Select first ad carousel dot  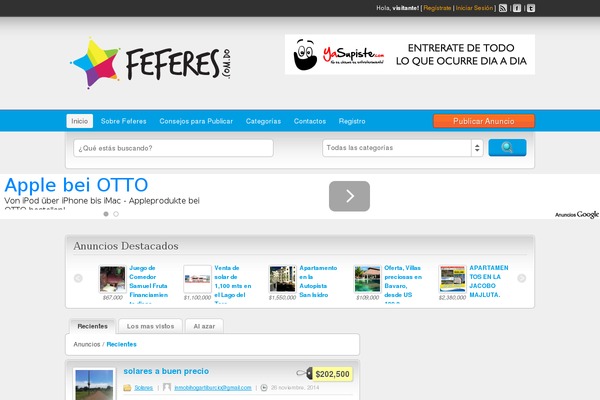pyautogui.click(x=106, y=214)
